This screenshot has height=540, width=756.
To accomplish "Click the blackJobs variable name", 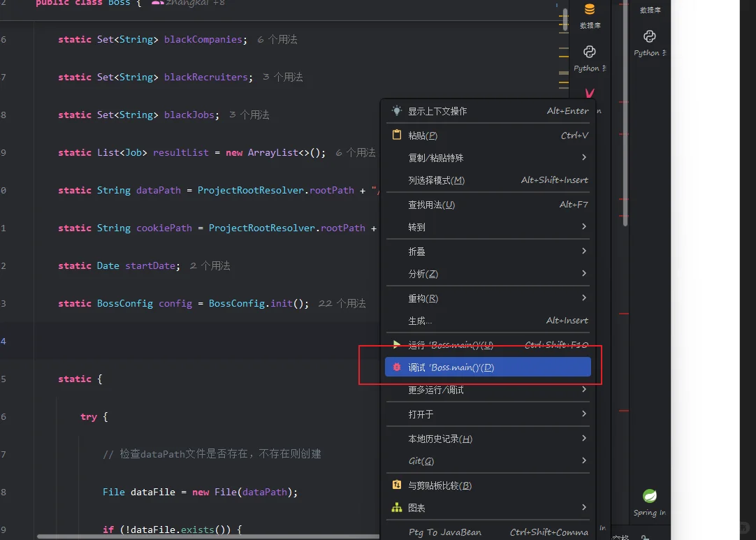I will 189,115.
